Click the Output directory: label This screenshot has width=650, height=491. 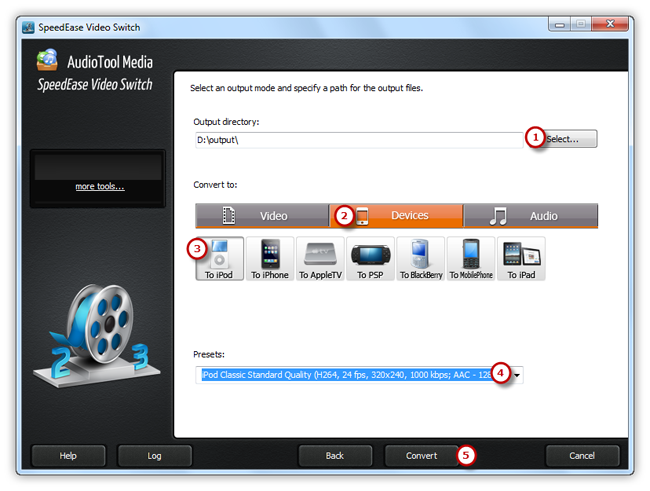tap(226, 122)
